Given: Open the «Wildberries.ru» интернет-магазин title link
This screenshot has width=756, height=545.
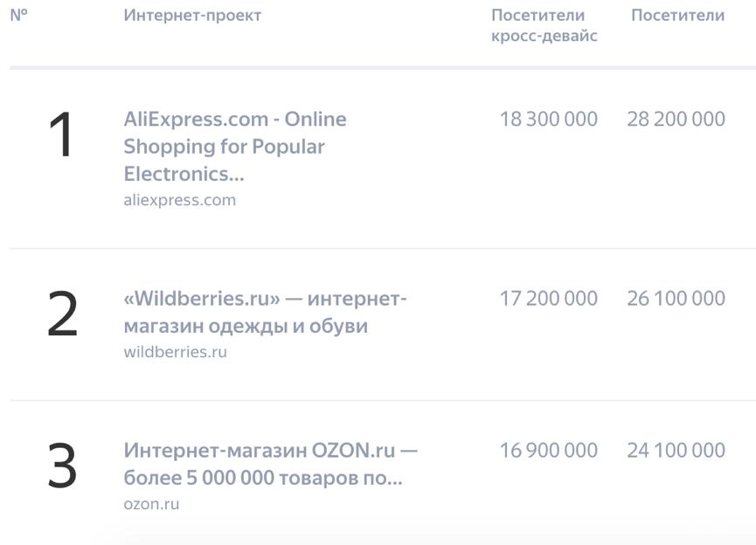Looking at the screenshot, I should pos(265,313).
